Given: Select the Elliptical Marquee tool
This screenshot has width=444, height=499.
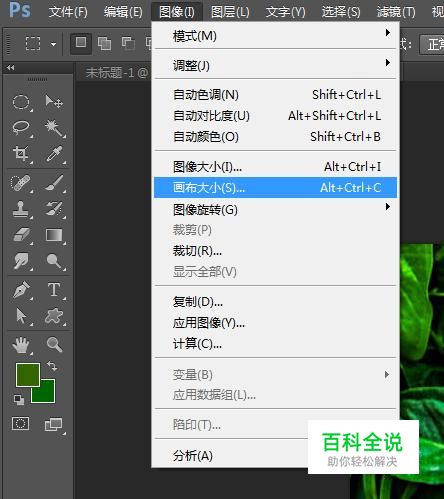Looking at the screenshot, I should tap(21, 102).
